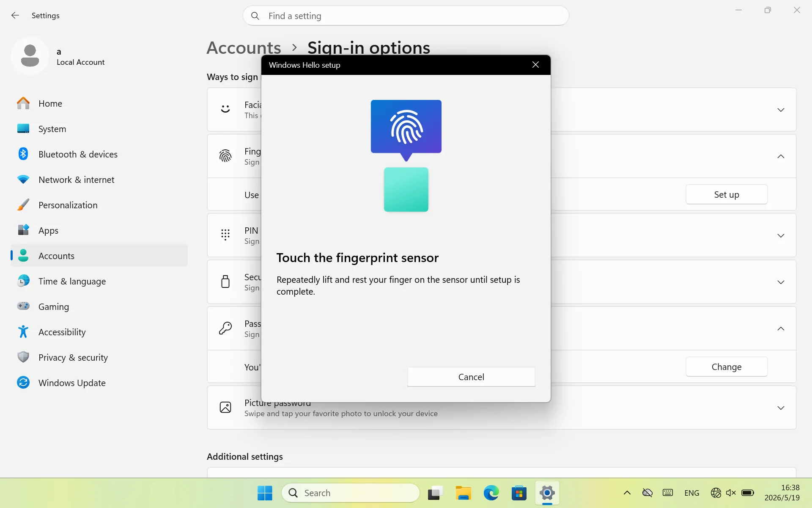Expand the Facial recognition section
This screenshot has width=812, height=508.
(781, 110)
